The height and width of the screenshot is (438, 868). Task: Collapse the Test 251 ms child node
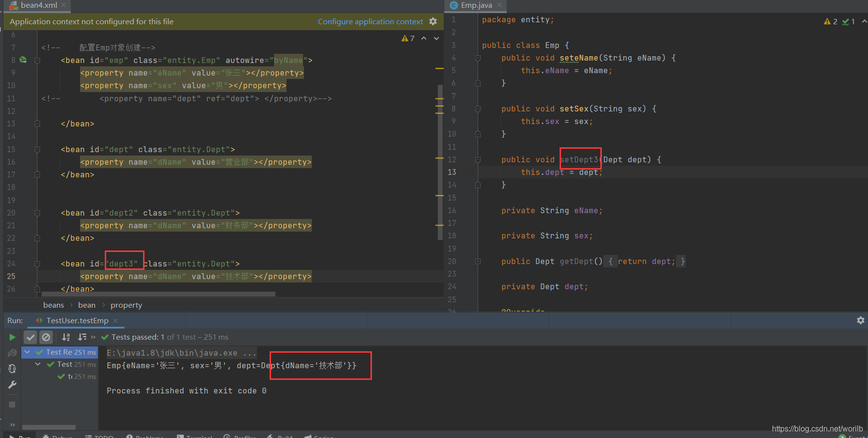point(38,364)
